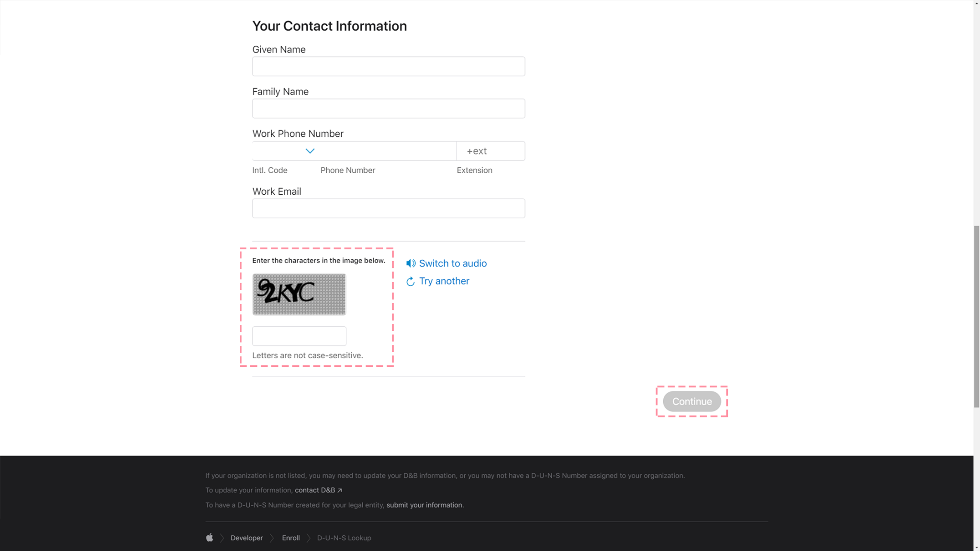
Task: Click the speaker icon beside Switch to audio
Action: tap(411, 263)
